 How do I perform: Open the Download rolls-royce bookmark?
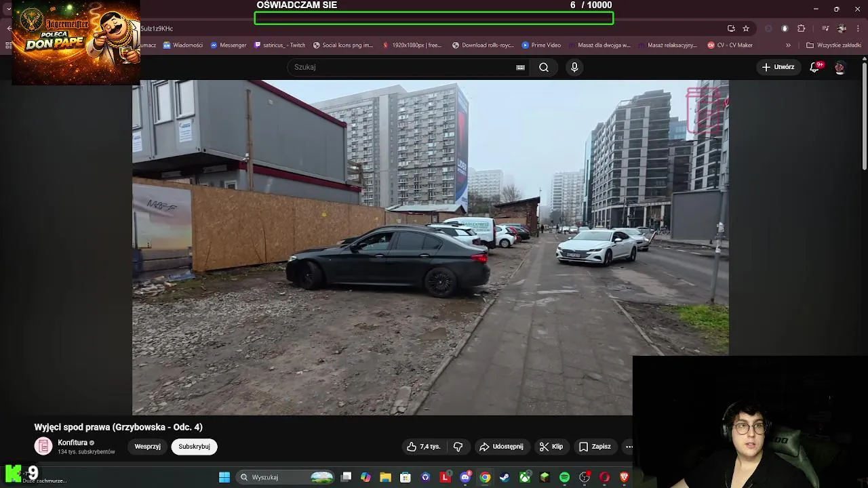pos(483,45)
